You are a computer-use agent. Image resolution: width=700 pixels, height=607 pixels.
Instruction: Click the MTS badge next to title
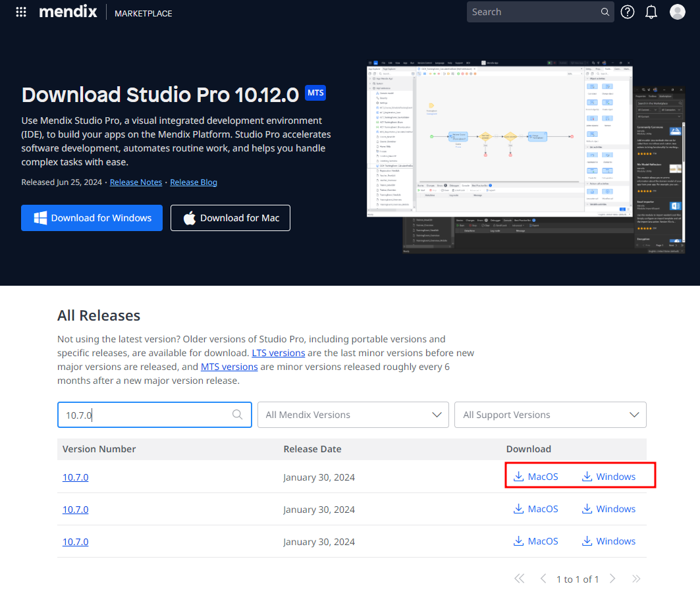click(x=315, y=93)
